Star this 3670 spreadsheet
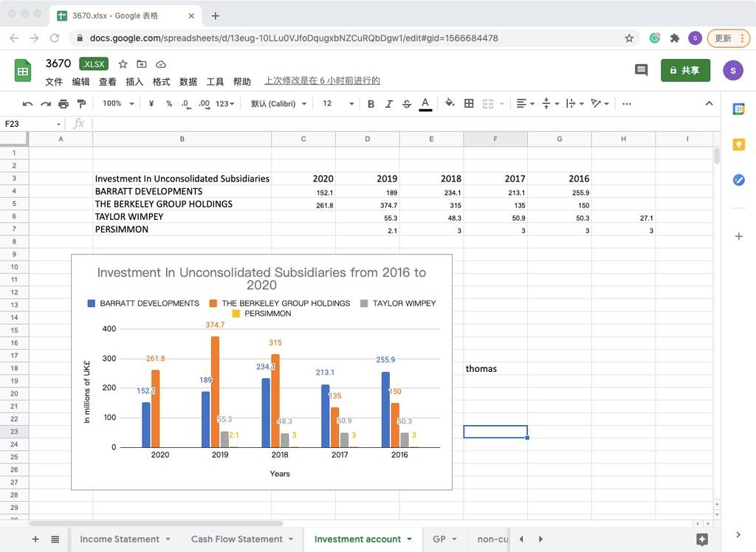 pos(123,64)
